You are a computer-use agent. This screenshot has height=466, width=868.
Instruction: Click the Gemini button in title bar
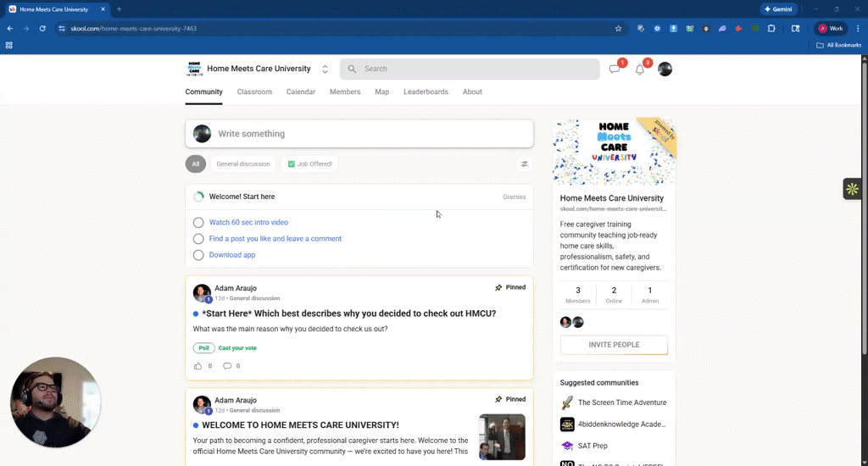point(778,9)
